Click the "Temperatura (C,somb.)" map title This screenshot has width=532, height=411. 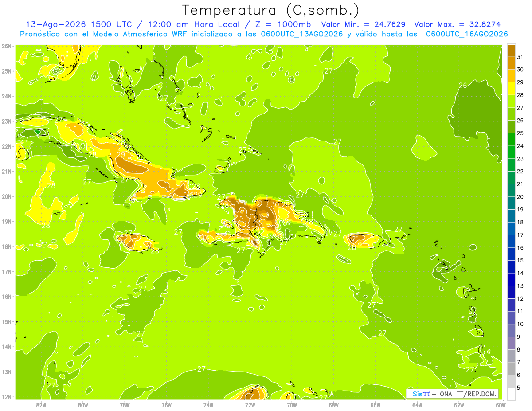click(271, 10)
